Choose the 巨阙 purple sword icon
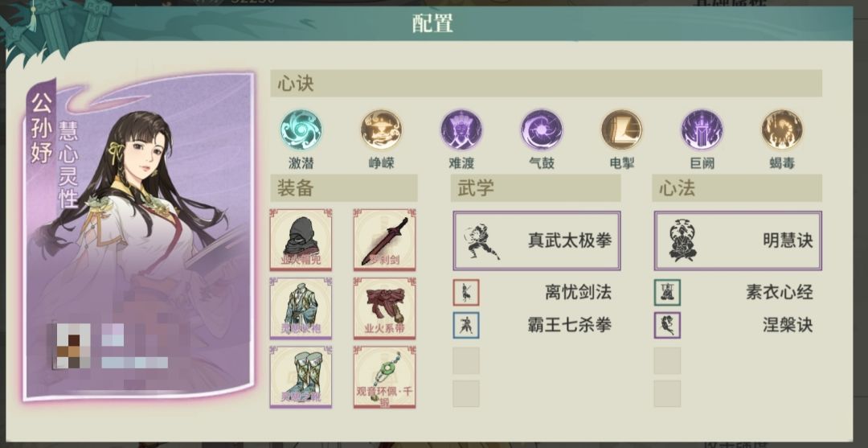The width and height of the screenshot is (868, 448). coord(702,130)
